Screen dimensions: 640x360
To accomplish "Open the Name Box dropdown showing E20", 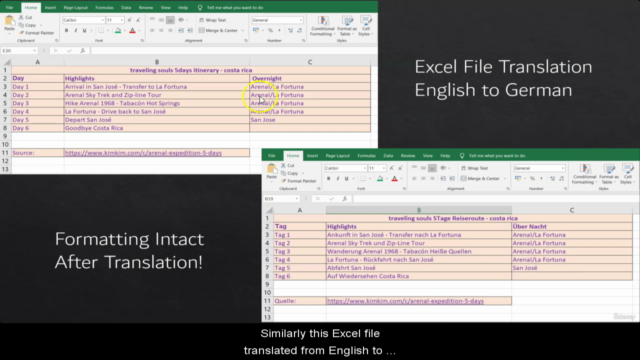I will [x=34, y=51].
